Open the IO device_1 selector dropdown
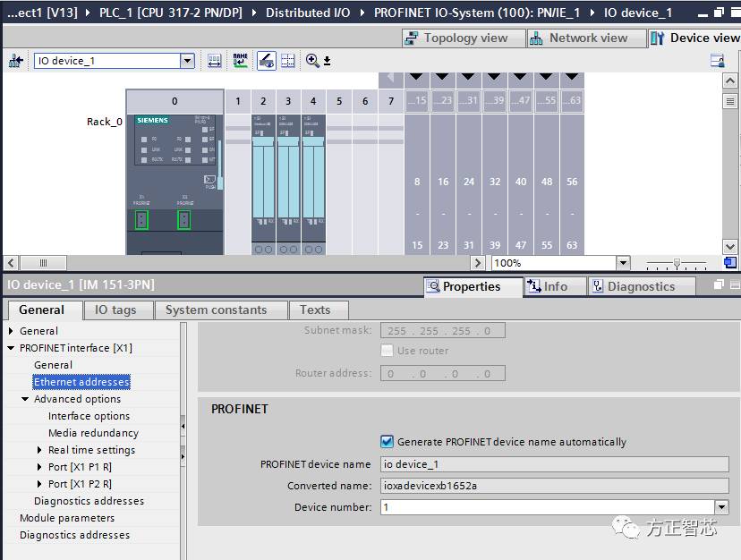Image resolution: width=741 pixels, height=560 pixels. 187,61
